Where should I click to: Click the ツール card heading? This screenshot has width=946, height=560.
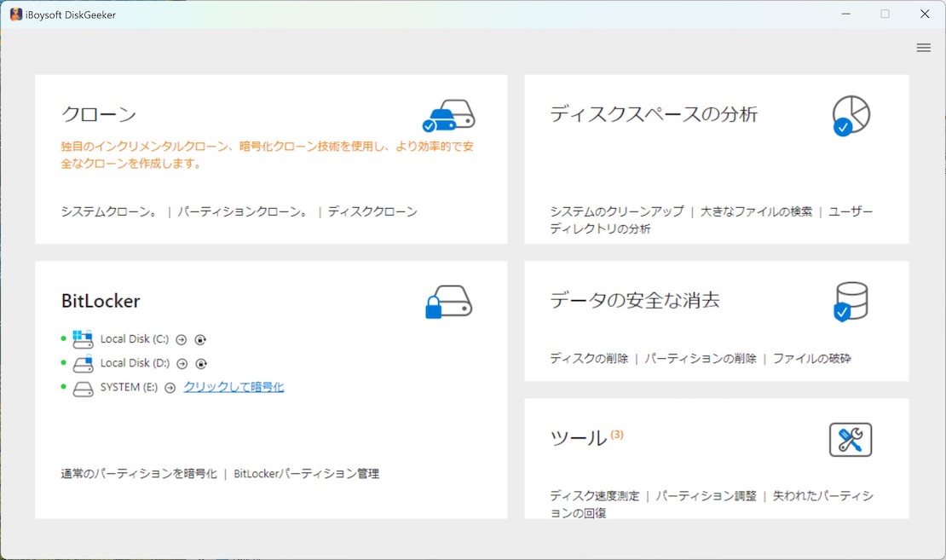click(578, 438)
